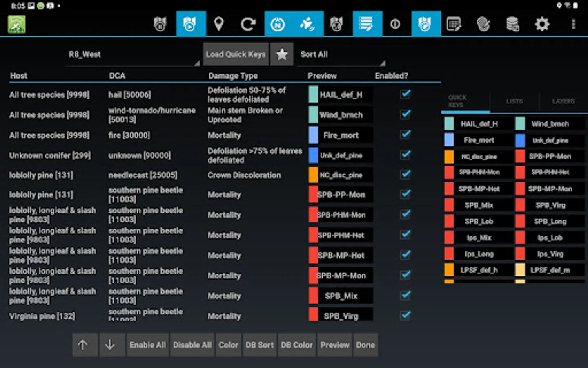Open the satellite/GPS status icon

(307, 24)
